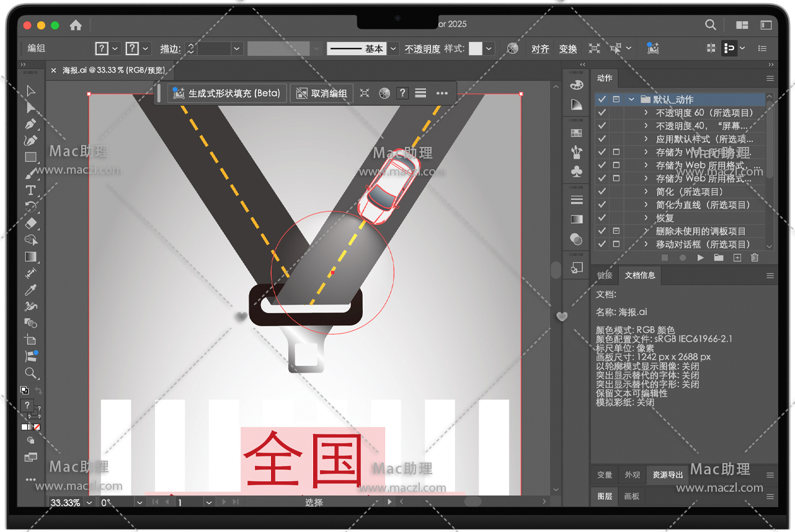Screen dimensions: 795x532
Task: Select the Eraser tool
Action: coord(30,223)
